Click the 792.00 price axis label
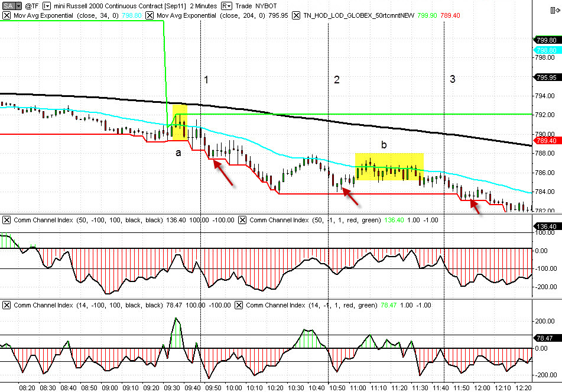562x392 pixels. coord(544,115)
